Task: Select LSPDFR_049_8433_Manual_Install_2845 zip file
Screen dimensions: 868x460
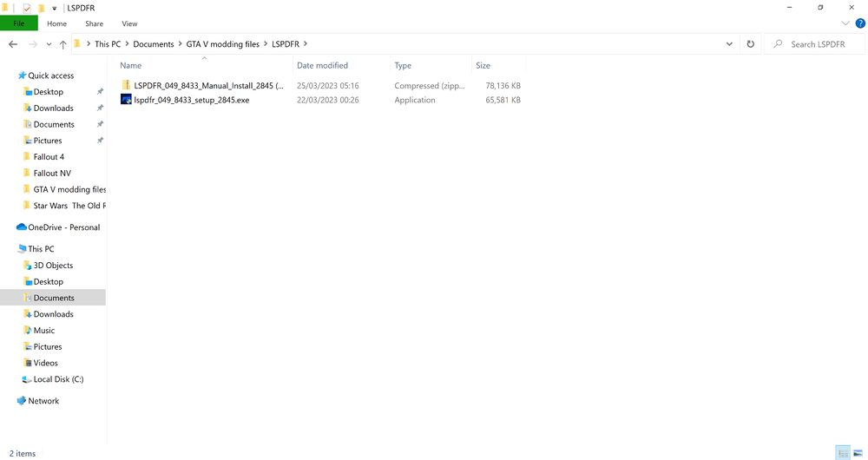Action: coord(208,86)
